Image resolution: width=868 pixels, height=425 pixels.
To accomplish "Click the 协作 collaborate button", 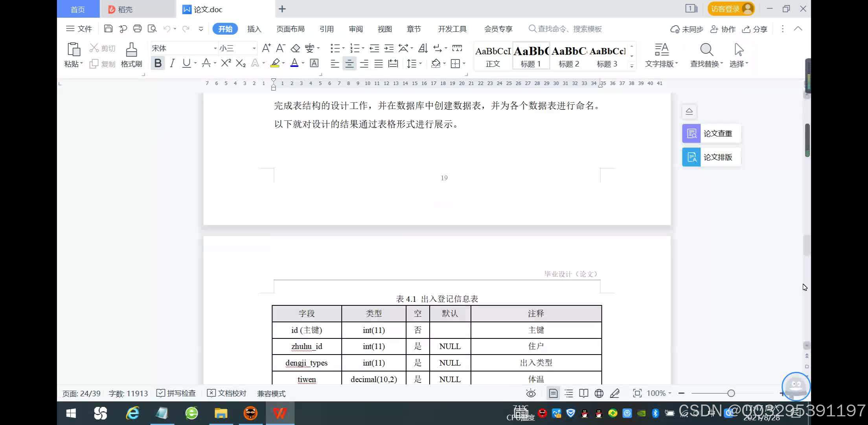I will 723,29.
